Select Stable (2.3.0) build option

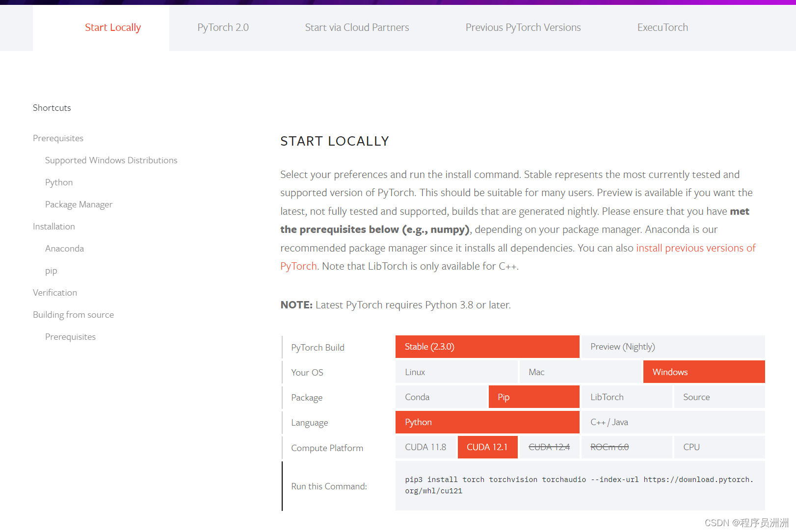487,347
